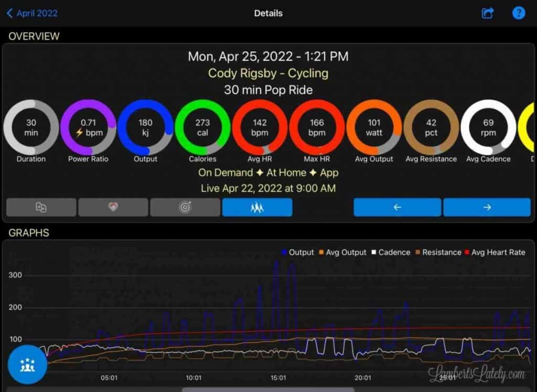Toggle Output series in graph legend
537x392 pixels.
[x=297, y=252]
